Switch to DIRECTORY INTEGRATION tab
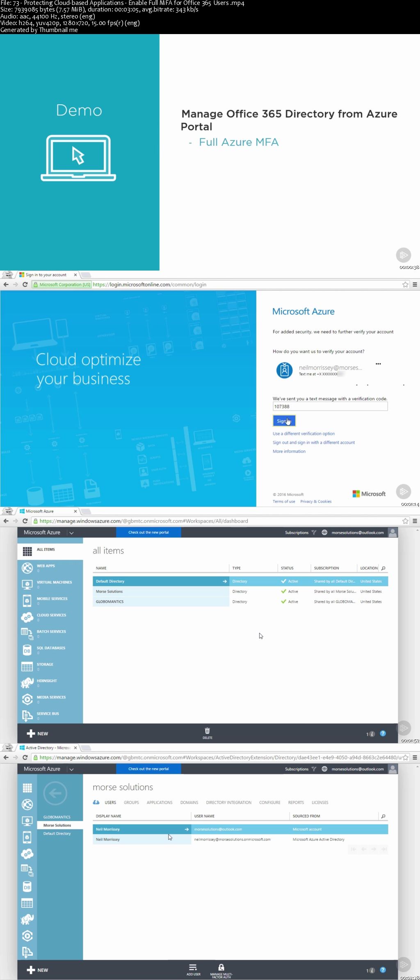420x980 pixels. pos(228,802)
